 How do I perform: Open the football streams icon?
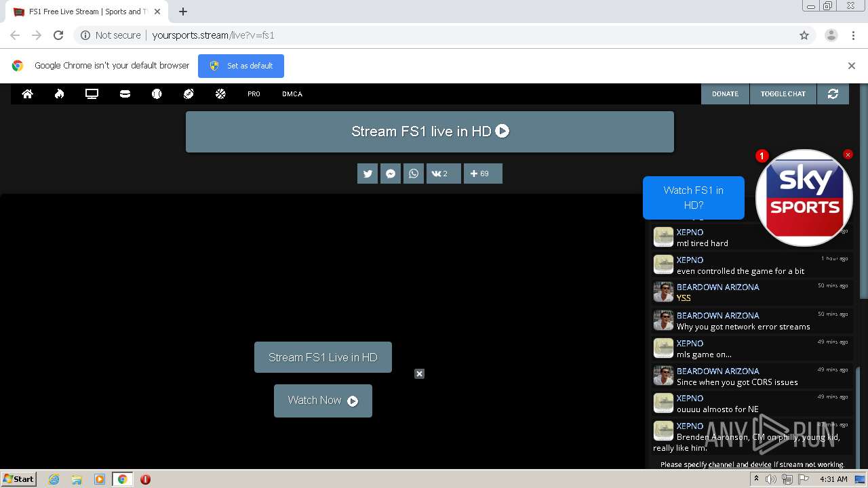(189, 94)
